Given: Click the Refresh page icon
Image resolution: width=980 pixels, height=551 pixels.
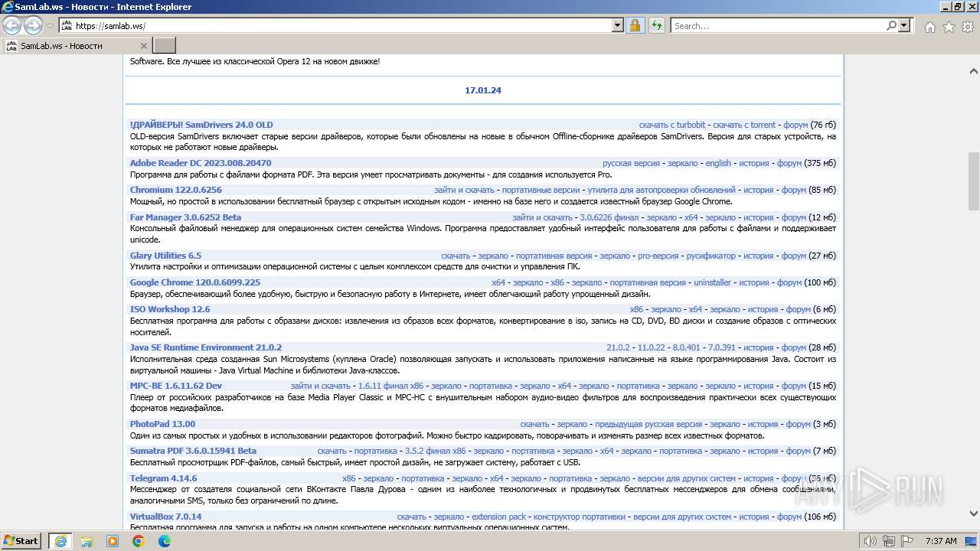Looking at the screenshot, I should pyautogui.click(x=656, y=25).
